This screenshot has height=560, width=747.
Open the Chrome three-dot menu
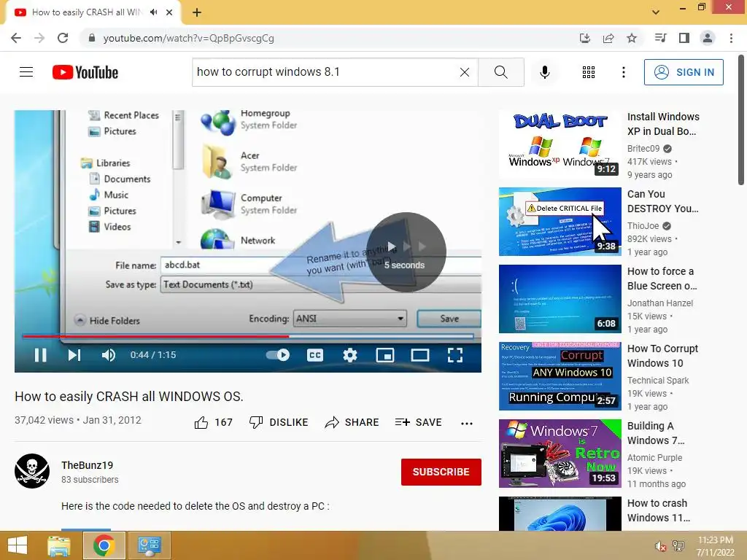[731, 38]
